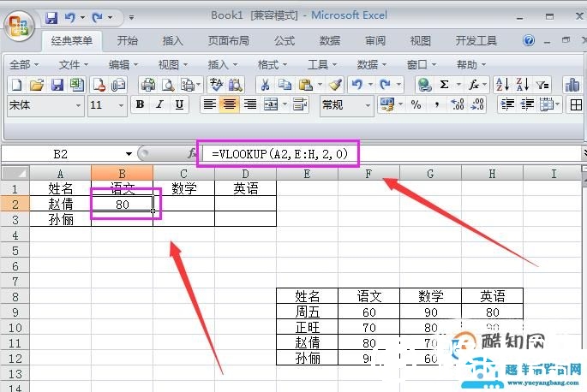Save using quick access toolbar disk icon
The image size is (587, 392).
coord(51,17)
